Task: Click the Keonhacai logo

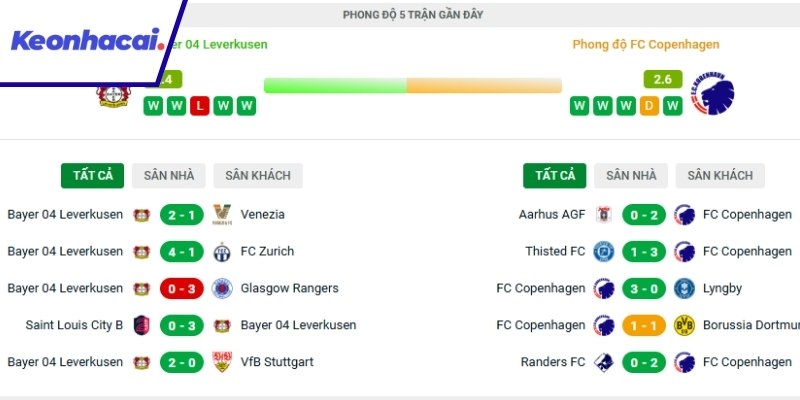Action: pyautogui.click(x=86, y=42)
